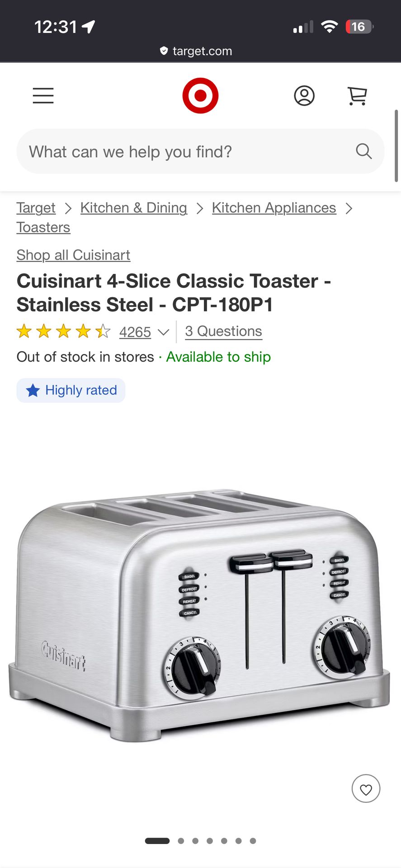Open Kitchen Appliances breadcrumb
401x868 pixels.
(x=274, y=208)
